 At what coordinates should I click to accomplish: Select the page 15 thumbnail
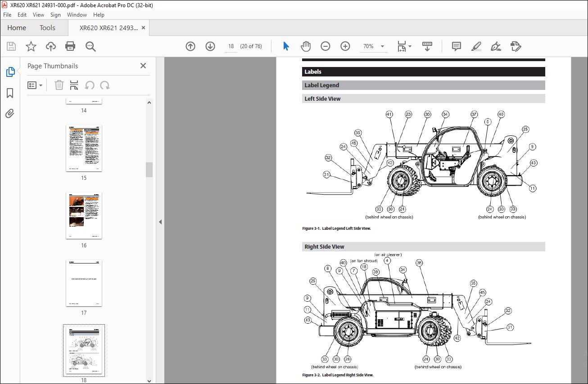pos(84,148)
